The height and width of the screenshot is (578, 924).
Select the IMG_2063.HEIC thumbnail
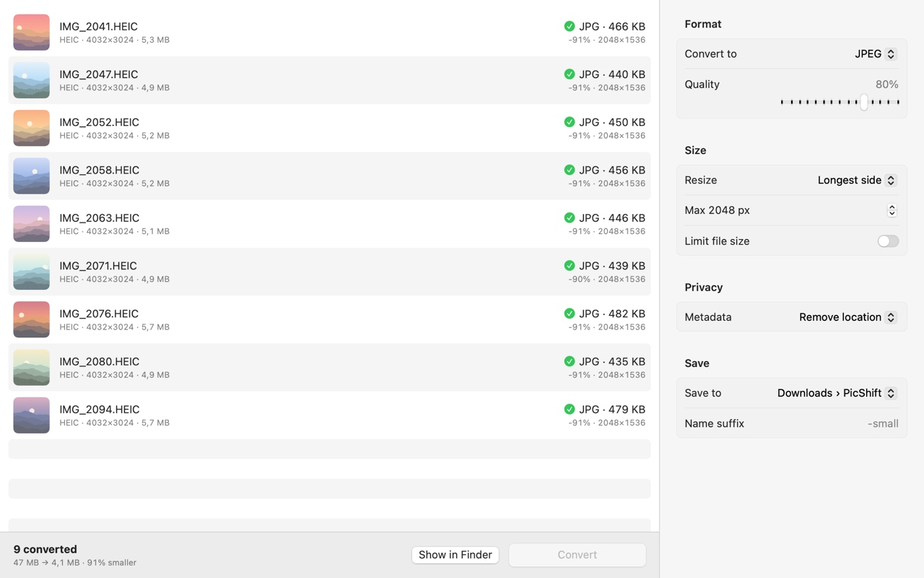click(32, 224)
